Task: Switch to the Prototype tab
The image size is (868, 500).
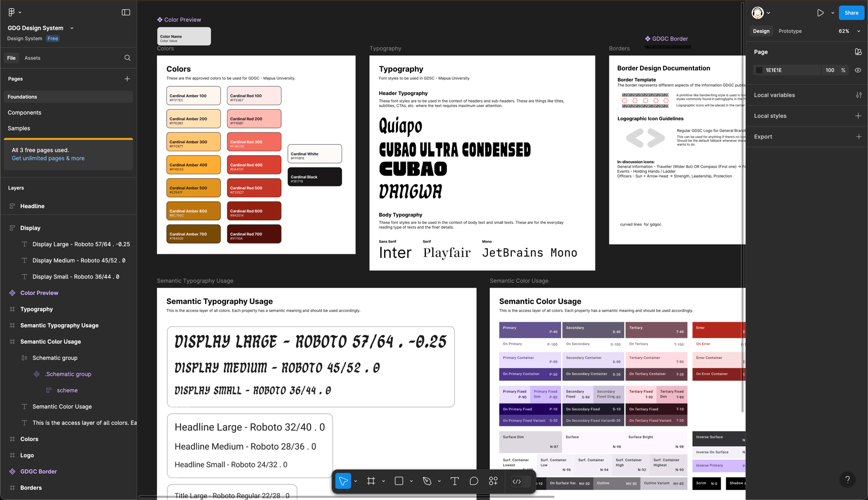Action: [x=790, y=31]
